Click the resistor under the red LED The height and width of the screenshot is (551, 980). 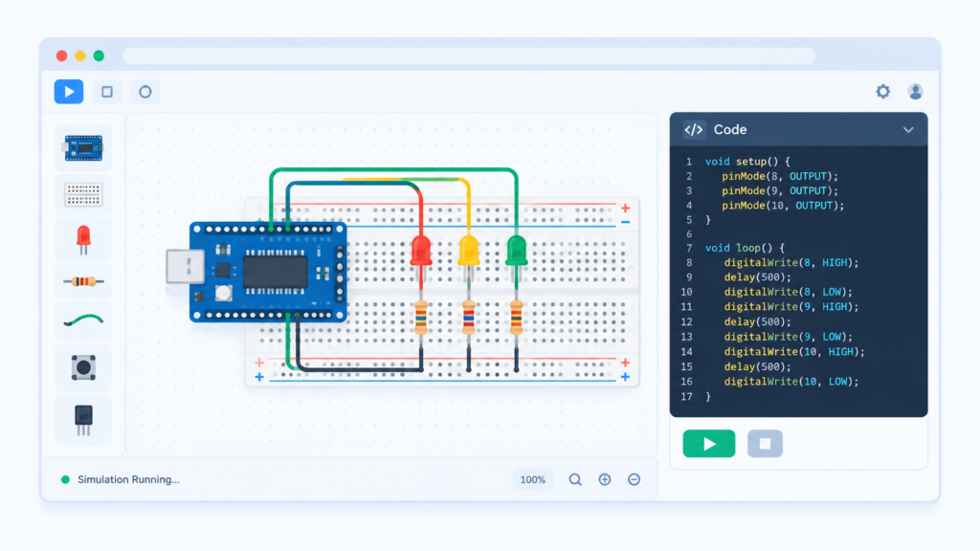coord(421,318)
